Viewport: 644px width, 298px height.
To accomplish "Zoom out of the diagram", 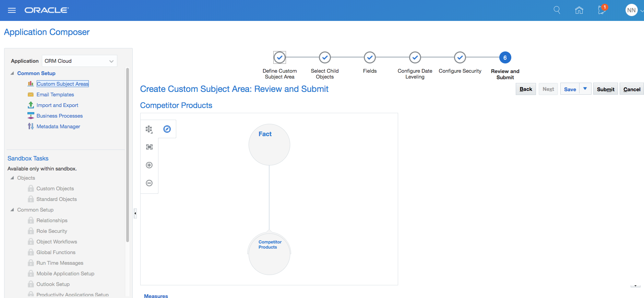I will [149, 183].
